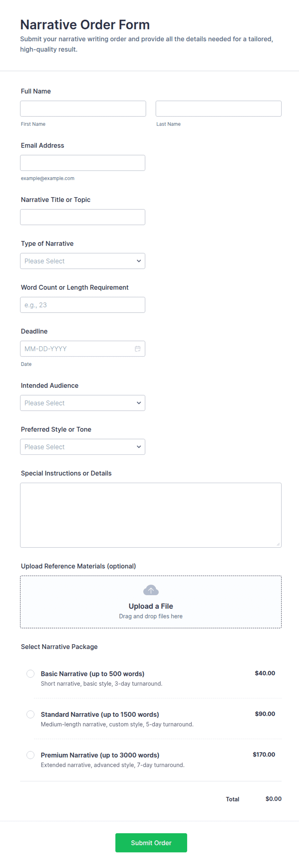
Task: Click the cloud upload icon
Action: 151,590
